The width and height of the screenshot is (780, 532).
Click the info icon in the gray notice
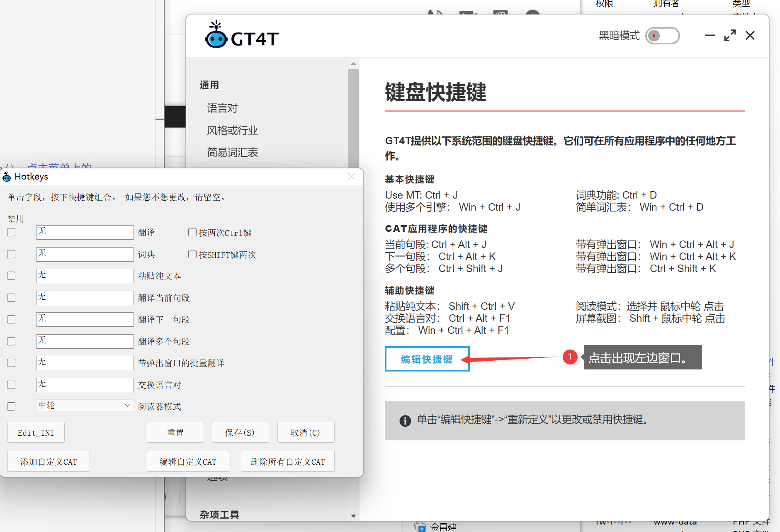point(405,420)
